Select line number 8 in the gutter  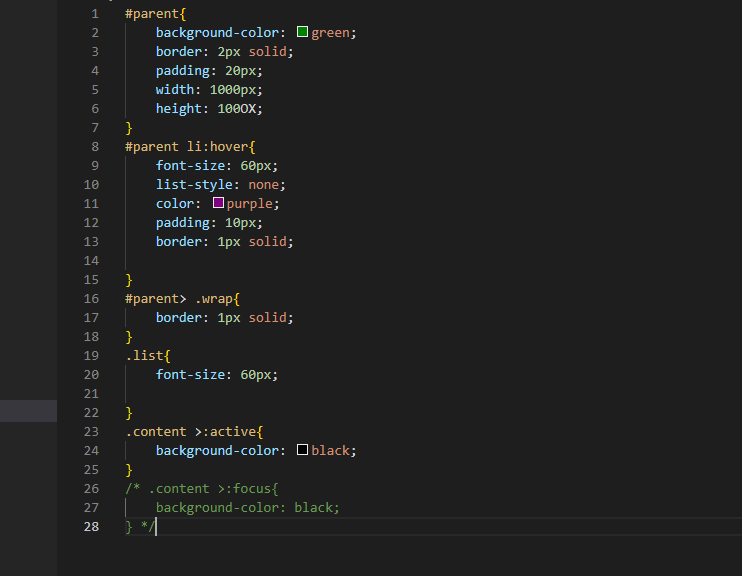pos(95,147)
